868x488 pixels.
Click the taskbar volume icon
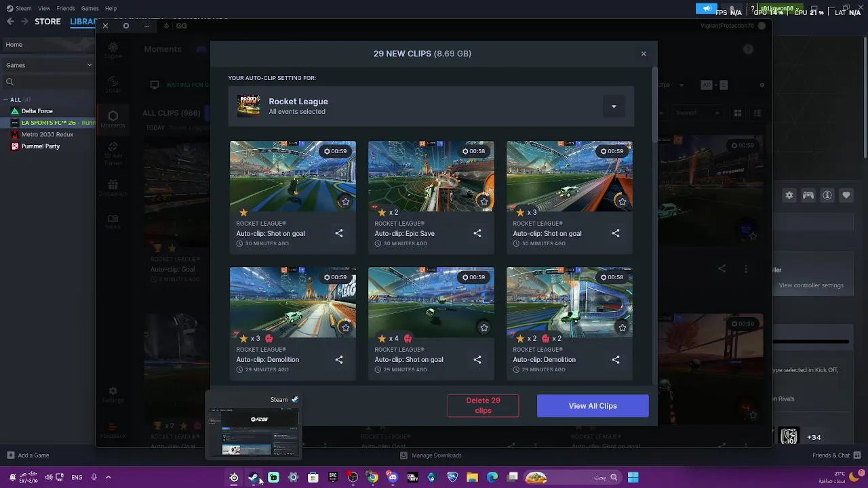pos(48,477)
